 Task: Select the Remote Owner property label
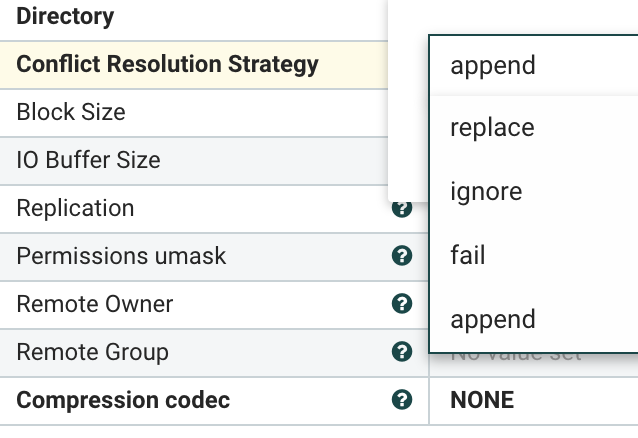pyautogui.click(x=95, y=304)
